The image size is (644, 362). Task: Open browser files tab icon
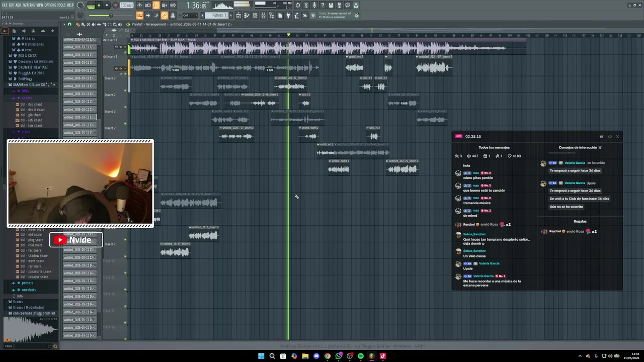pyautogui.click(x=14, y=31)
